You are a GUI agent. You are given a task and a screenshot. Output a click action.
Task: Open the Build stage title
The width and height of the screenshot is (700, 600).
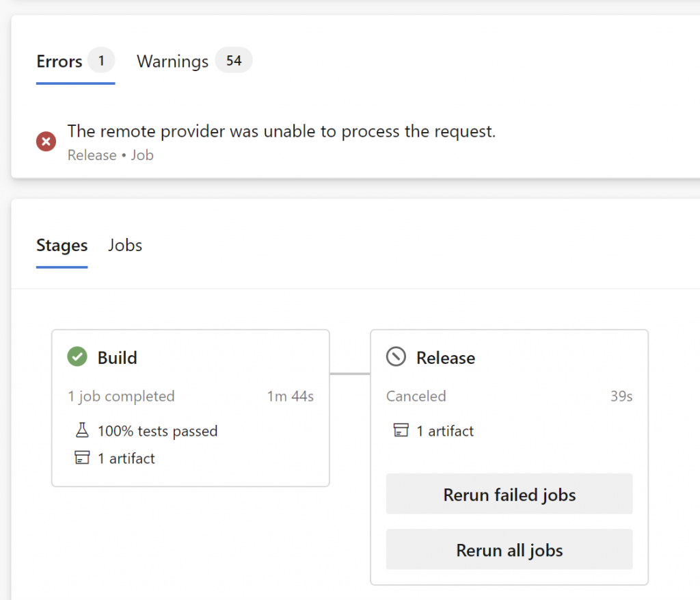click(118, 358)
